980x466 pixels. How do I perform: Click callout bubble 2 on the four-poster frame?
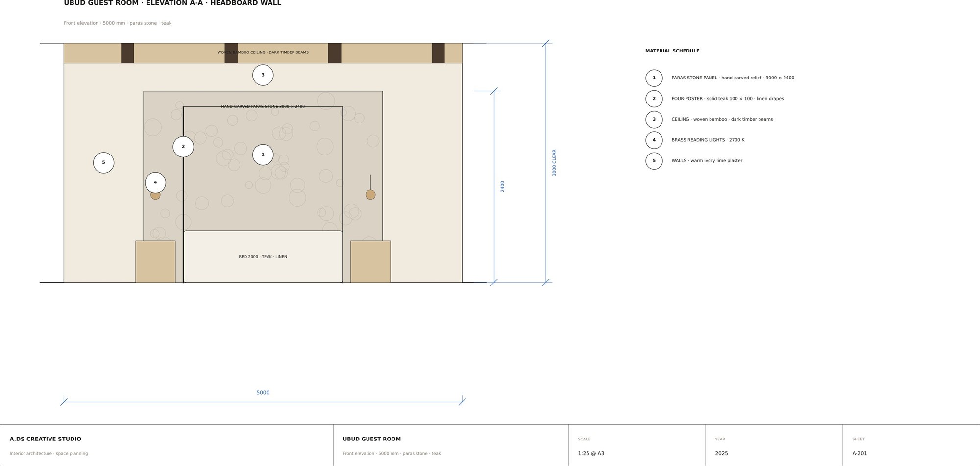[x=183, y=147]
